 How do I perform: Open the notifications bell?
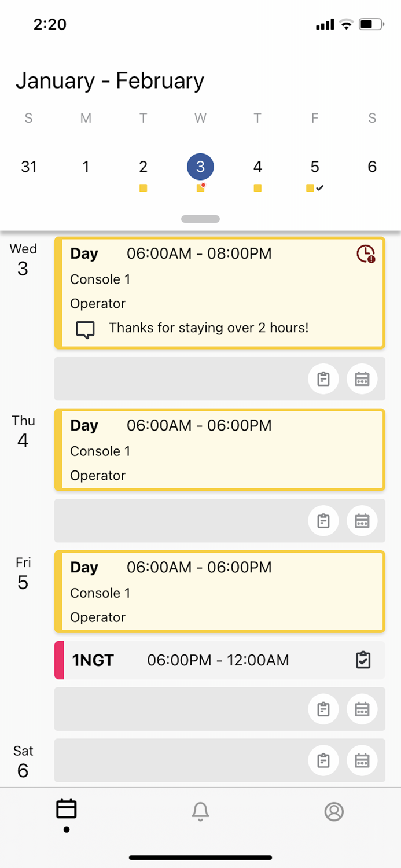200,812
